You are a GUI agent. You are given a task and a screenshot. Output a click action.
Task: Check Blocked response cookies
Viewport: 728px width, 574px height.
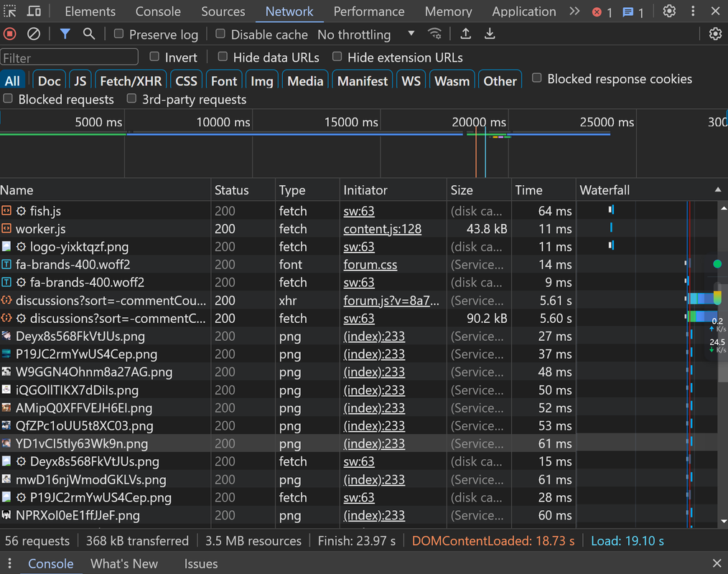537,78
